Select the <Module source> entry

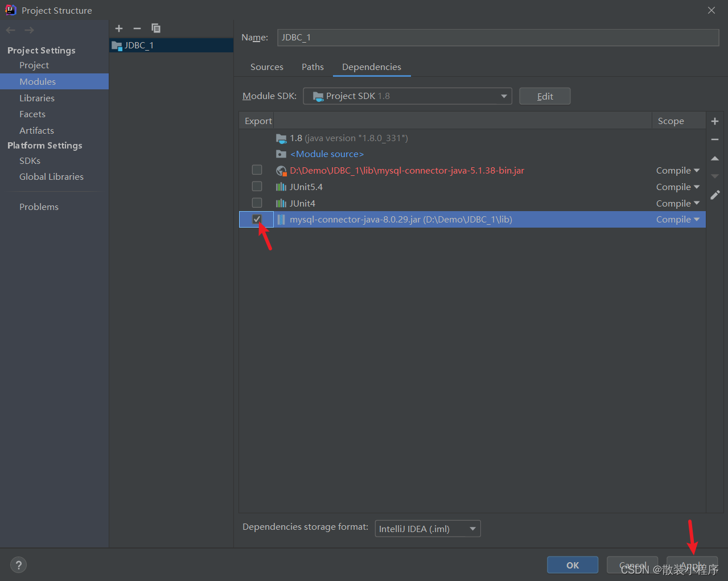327,154
